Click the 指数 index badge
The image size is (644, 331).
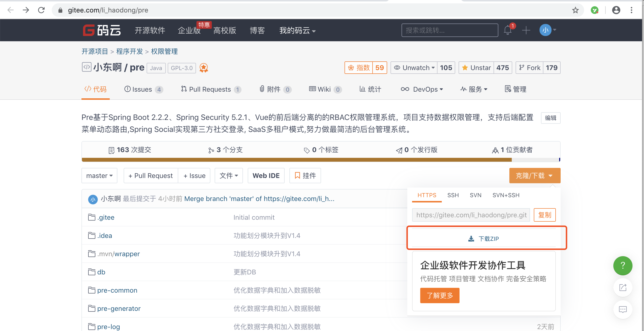coord(366,68)
